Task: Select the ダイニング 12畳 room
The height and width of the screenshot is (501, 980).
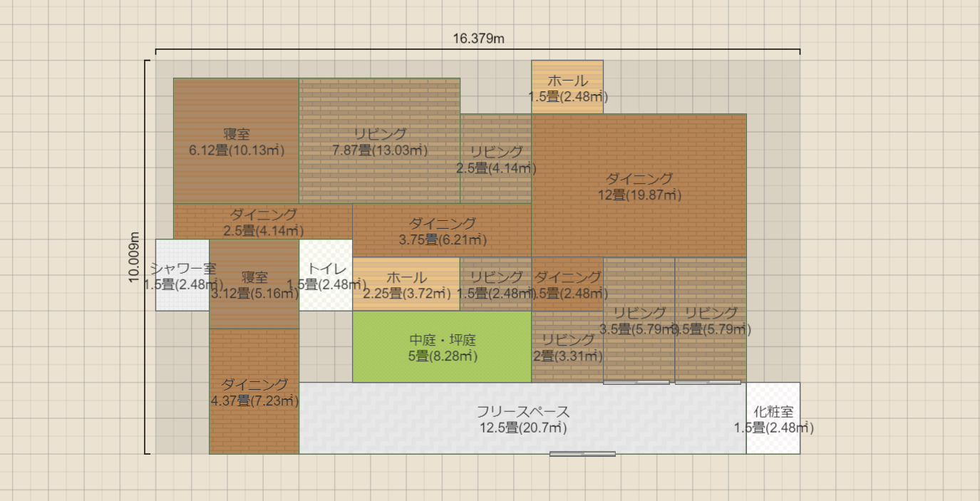Action: point(639,186)
